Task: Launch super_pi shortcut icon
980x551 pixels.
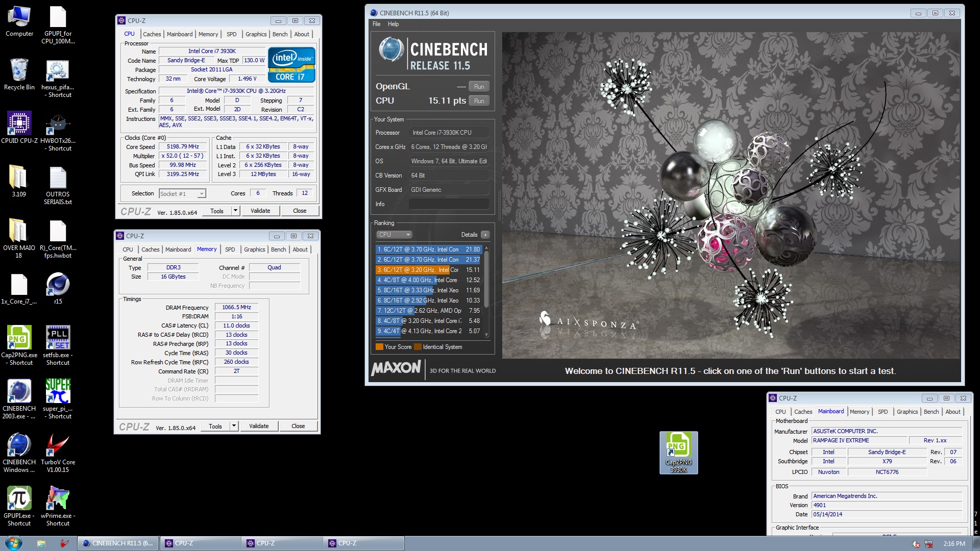Action: (x=58, y=399)
